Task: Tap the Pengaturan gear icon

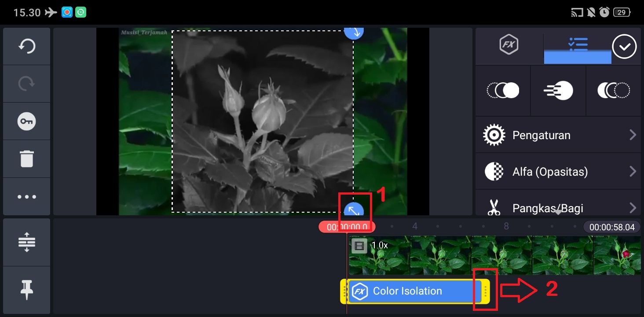Action: [x=494, y=135]
